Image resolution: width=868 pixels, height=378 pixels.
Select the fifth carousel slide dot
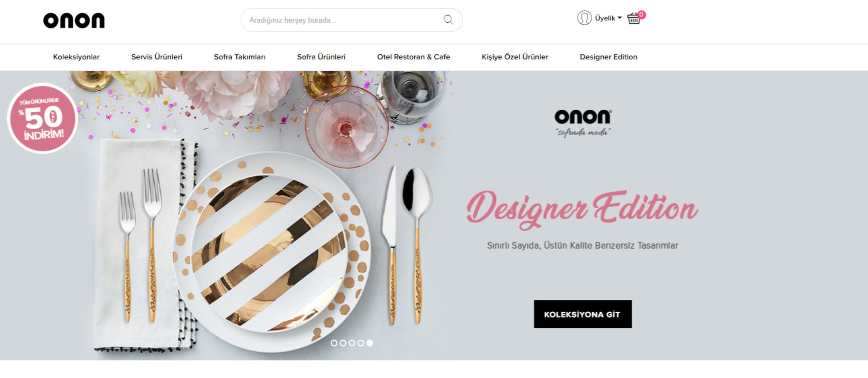pos(370,343)
